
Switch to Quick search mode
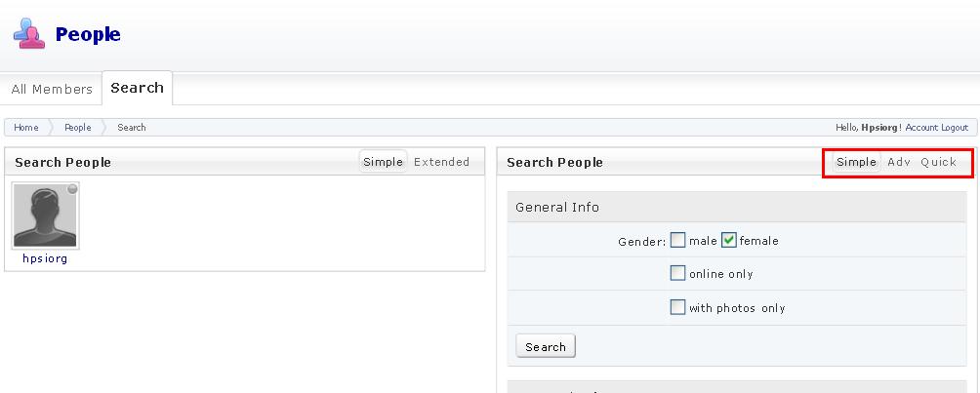point(939,162)
